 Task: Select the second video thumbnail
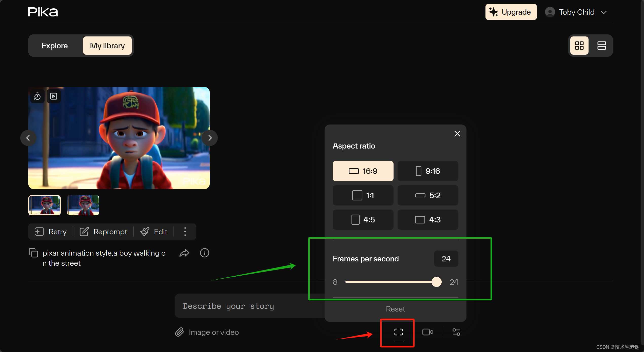[83, 205]
